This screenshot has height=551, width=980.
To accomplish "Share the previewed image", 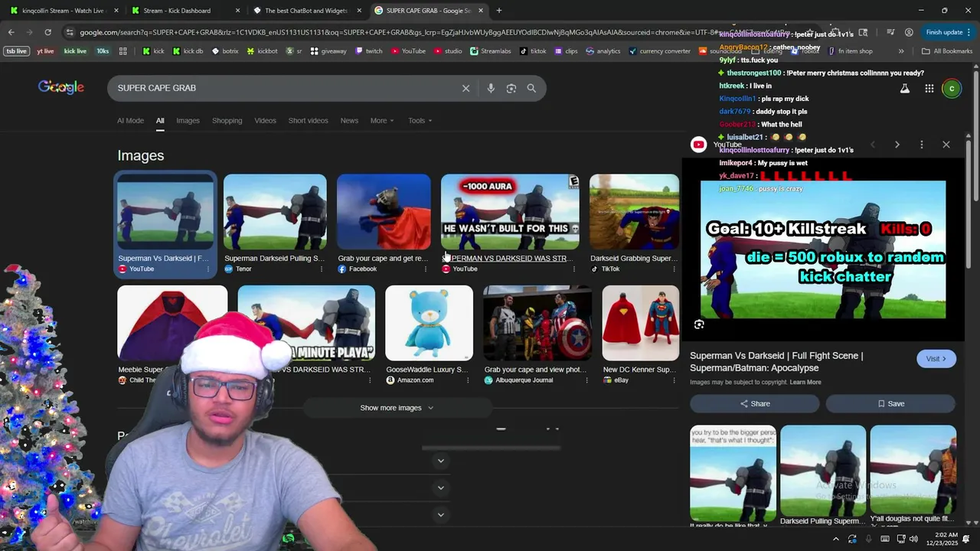I will [754, 403].
